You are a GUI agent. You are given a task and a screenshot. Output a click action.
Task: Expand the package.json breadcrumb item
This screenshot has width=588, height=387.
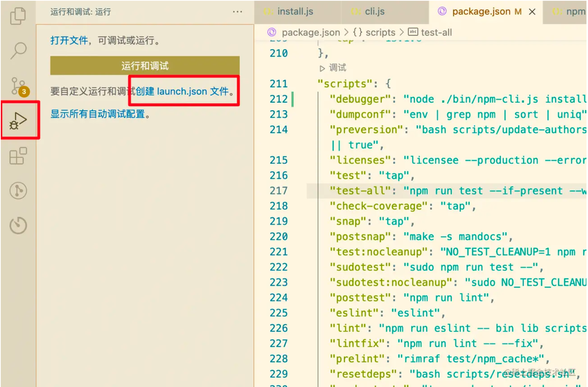311,33
